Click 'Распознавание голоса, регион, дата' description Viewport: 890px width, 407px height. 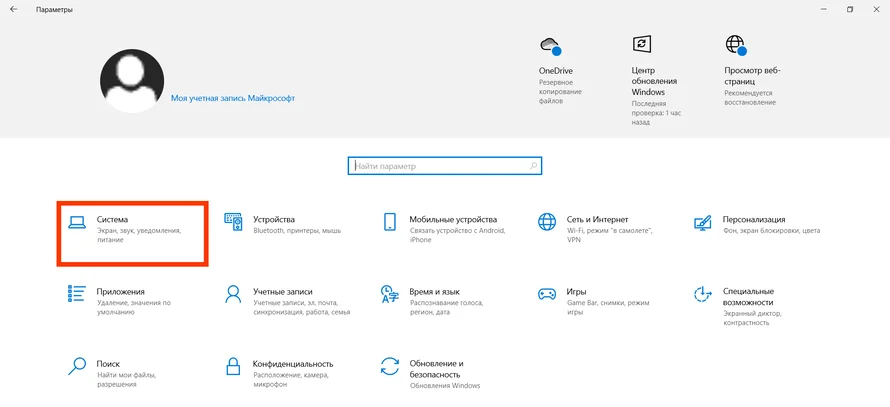[446, 308]
